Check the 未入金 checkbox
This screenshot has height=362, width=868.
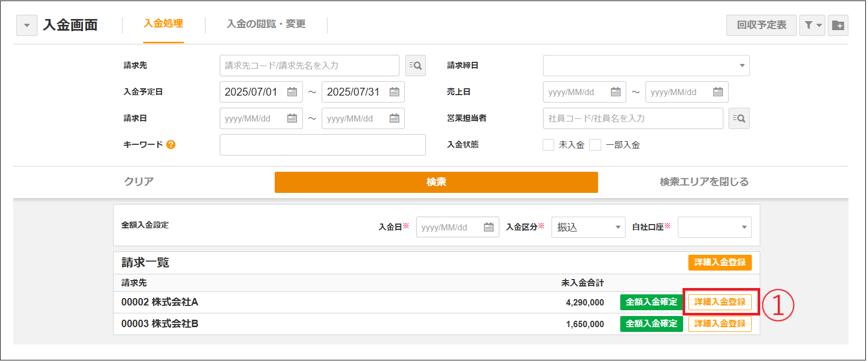click(x=548, y=145)
